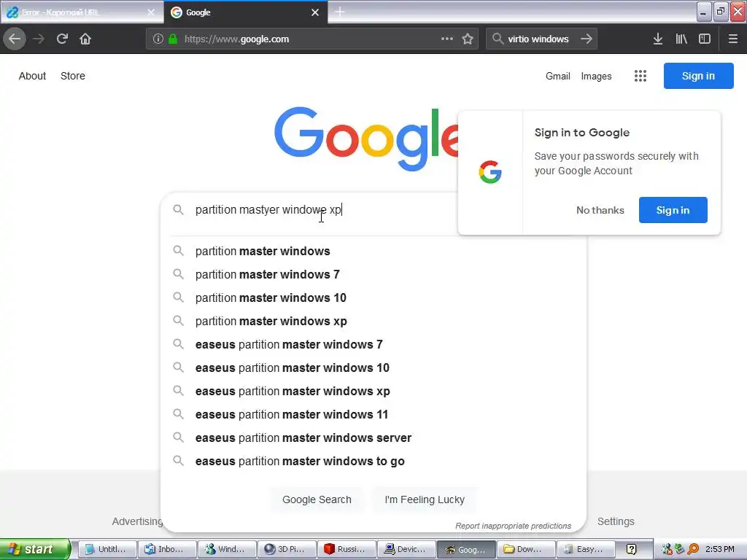Switch to Inbo... taskbar window
Screen dimensions: 747x560
[167, 549]
